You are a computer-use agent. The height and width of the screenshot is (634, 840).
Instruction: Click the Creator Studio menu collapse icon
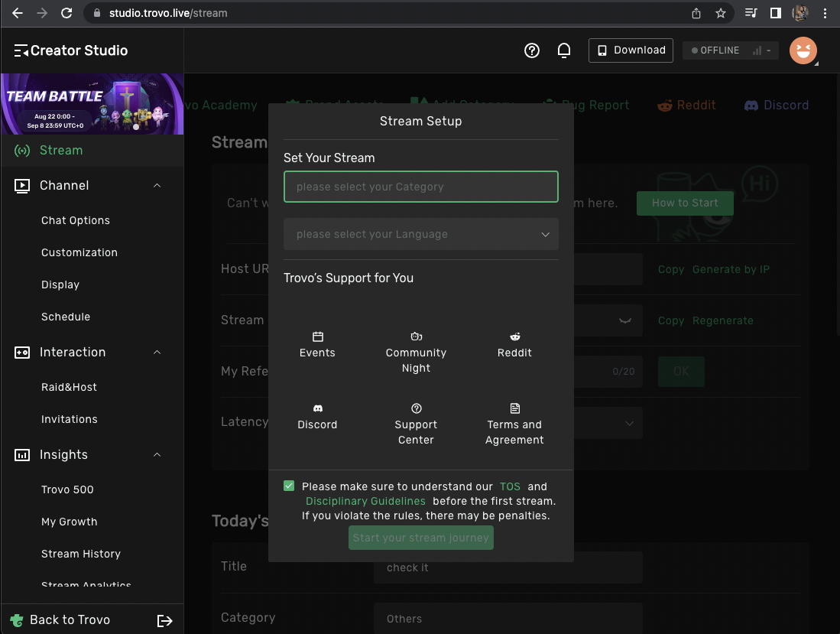click(21, 50)
